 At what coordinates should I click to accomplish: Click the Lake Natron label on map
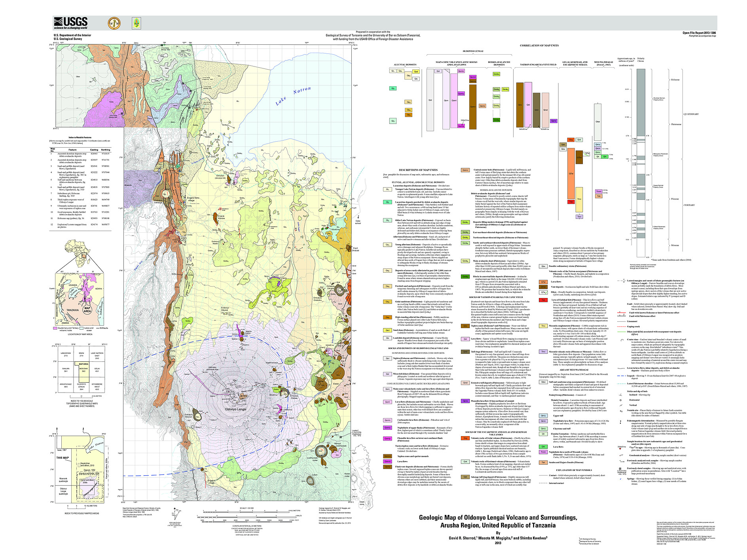coord(293,96)
